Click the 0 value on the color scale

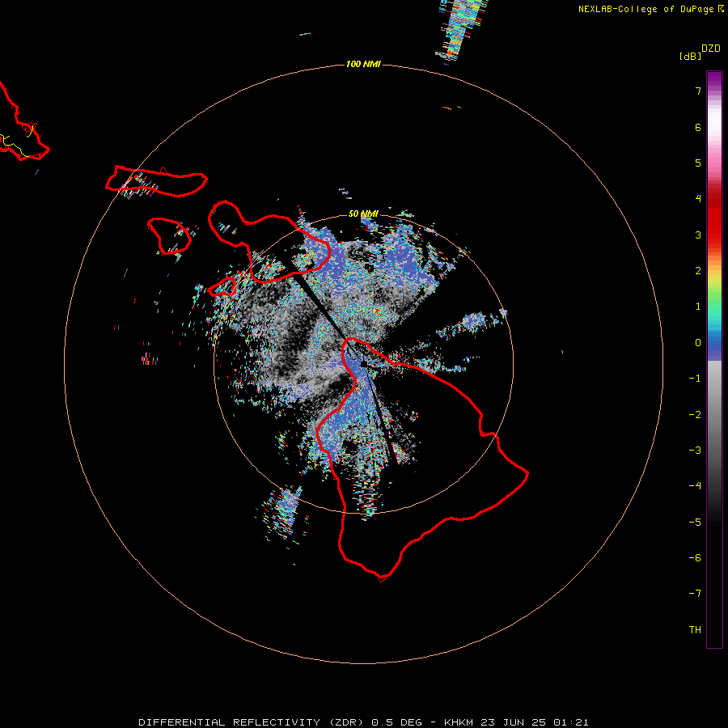698,343
